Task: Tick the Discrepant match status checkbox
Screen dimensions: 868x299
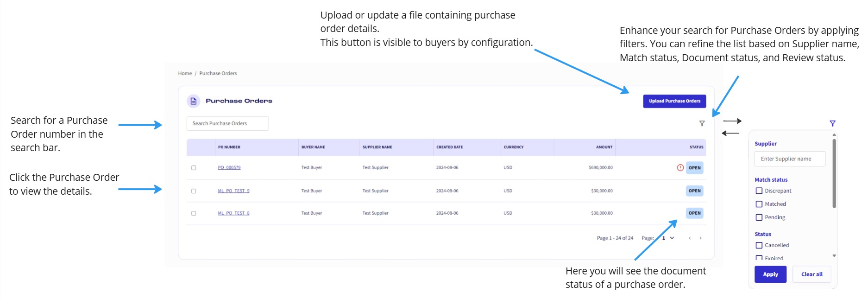Action: point(759,191)
